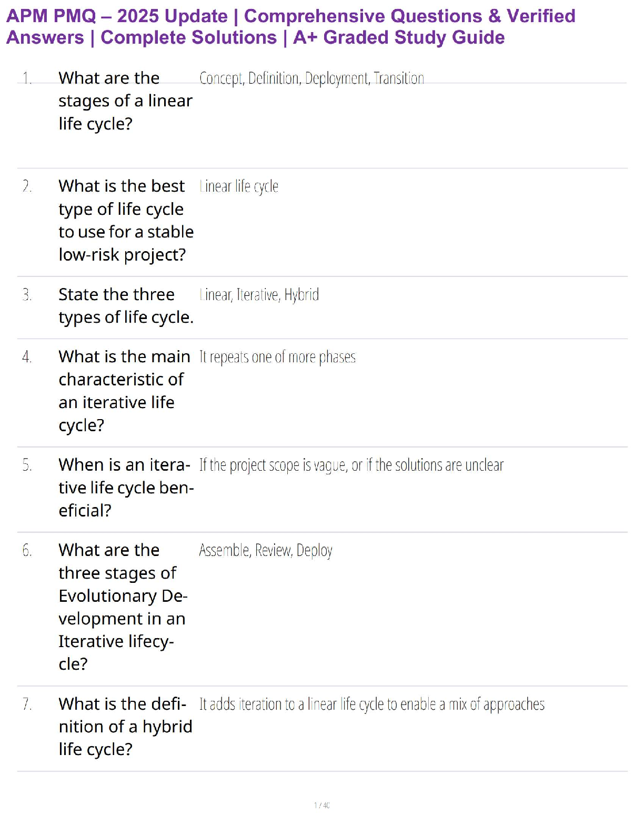Click answer 'Linear, Iterative, Hybrid'
The height and width of the screenshot is (834, 644).
coord(259,294)
